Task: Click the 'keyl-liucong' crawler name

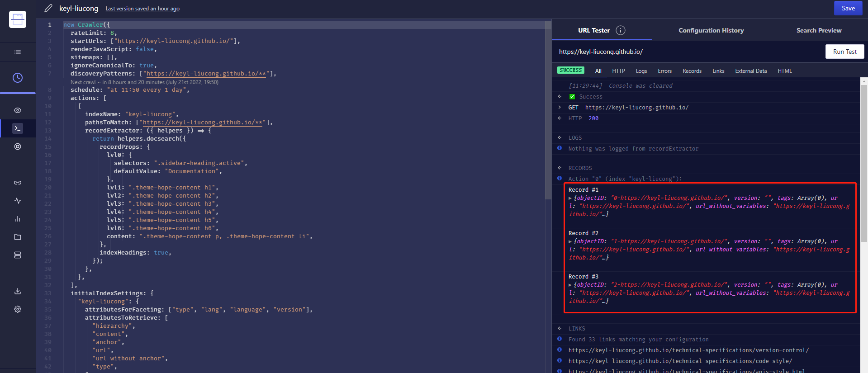Action: 79,9
